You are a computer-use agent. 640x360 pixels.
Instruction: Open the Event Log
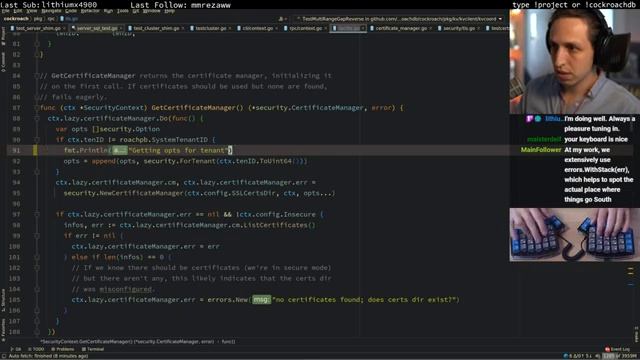coord(618,349)
